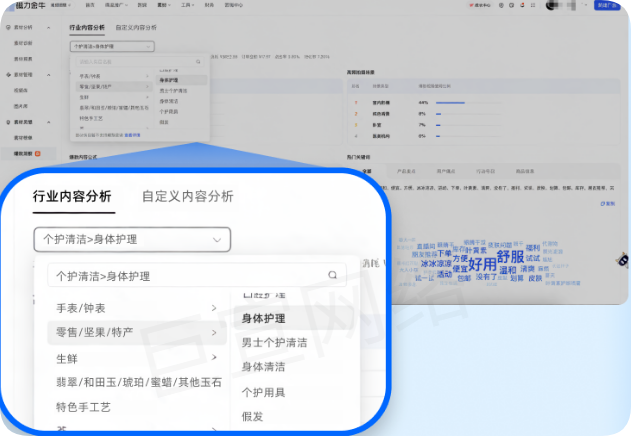Expand the 工具 top navigation dropdown
This screenshot has width=631, height=436.
pyautogui.click(x=187, y=5)
